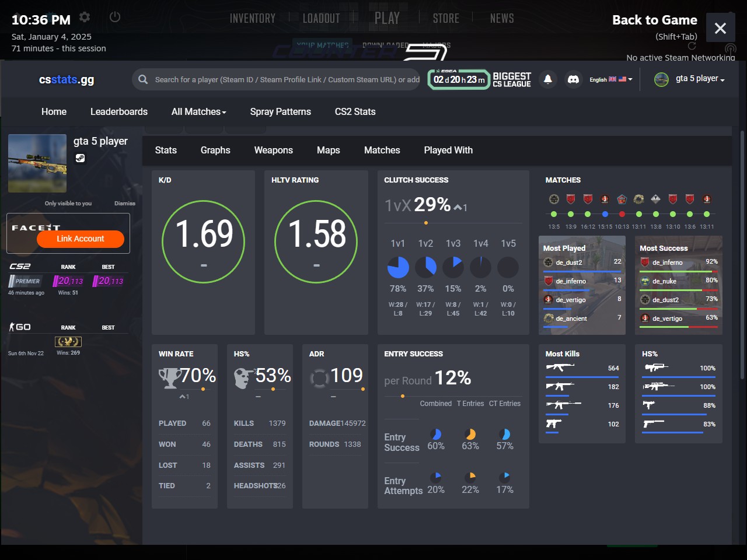Open the Maps tab
Screen dimensions: 747x560
tap(329, 150)
